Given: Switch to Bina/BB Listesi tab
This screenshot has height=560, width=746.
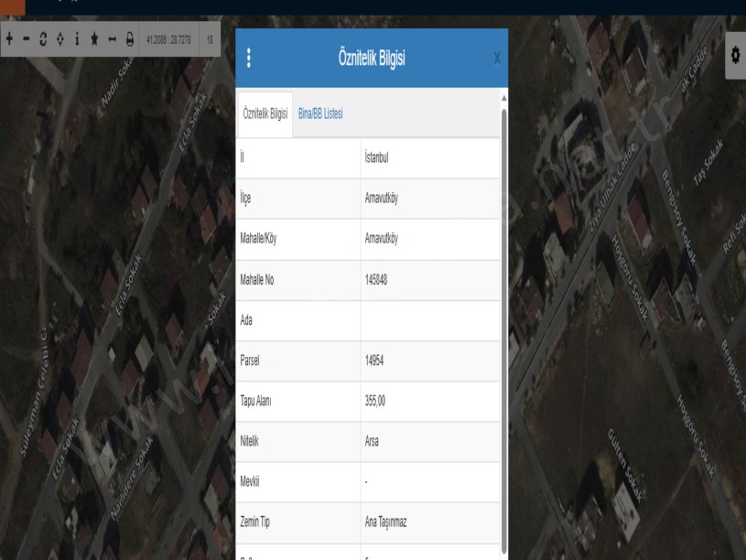Looking at the screenshot, I should click(x=320, y=113).
